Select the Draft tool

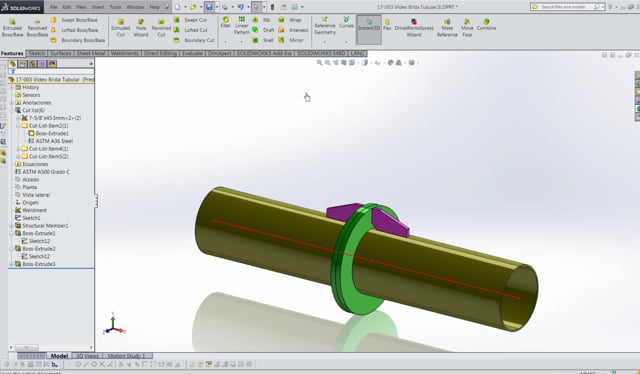point(263,30)
